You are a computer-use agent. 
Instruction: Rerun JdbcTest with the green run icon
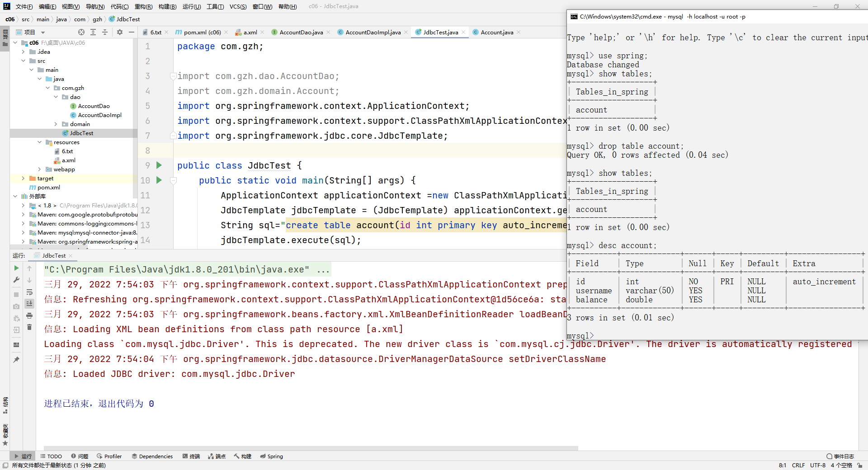(x=16, y=268)
